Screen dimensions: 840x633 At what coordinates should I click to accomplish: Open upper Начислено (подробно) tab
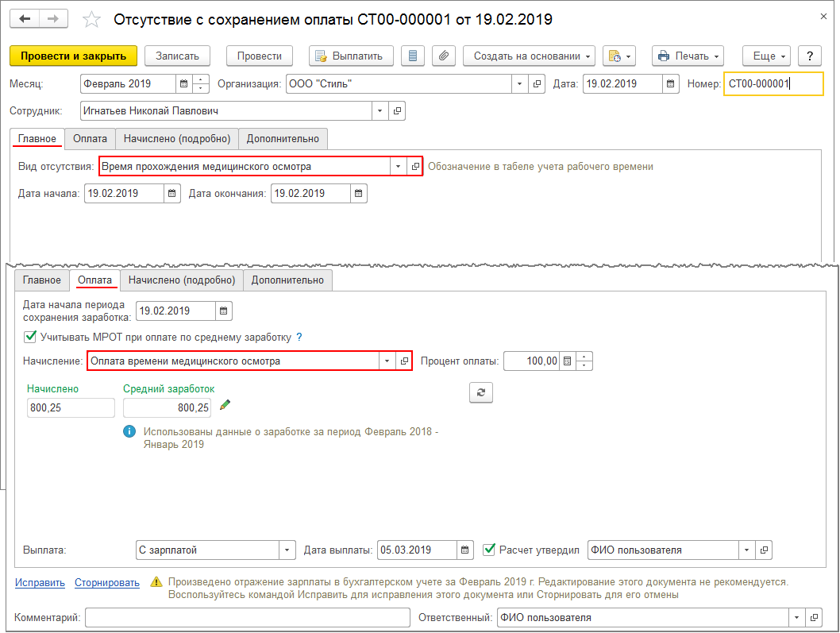(x=177, y=138)
